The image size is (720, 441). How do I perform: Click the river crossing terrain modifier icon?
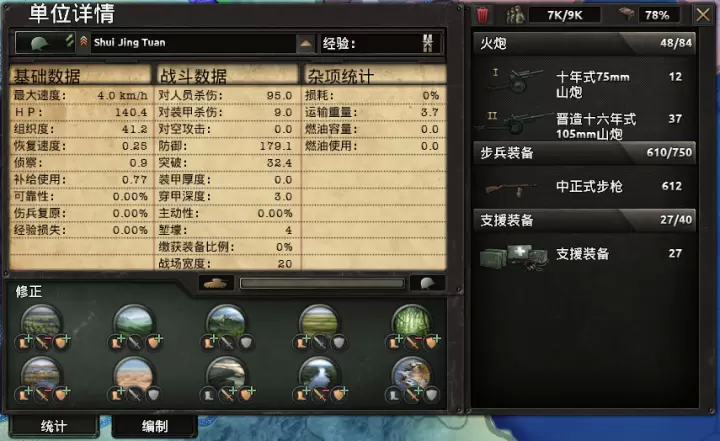319,373
